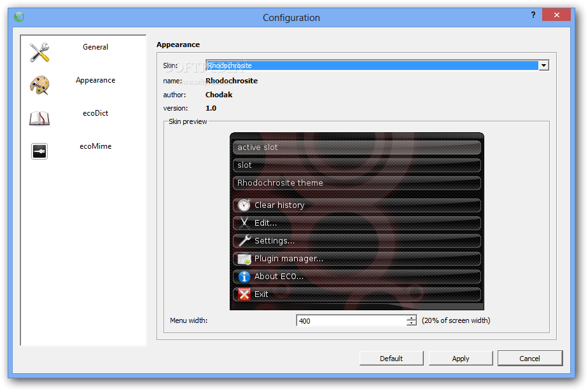
Task: Click the Settings wrench icon in preview
Action: 244,240
